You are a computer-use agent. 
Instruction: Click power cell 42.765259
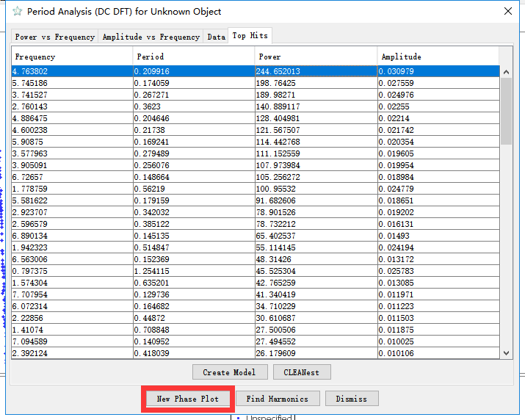(316, 283)
